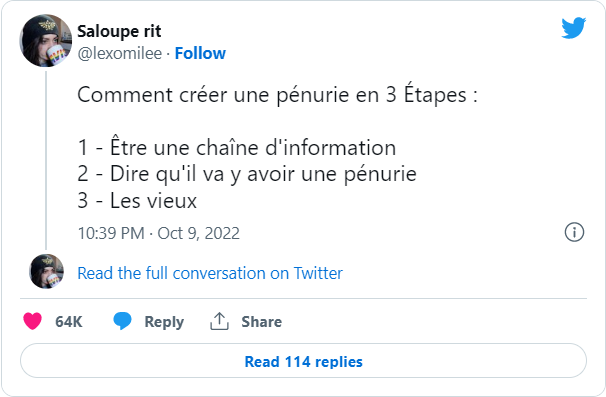Click the 64K likes count
The width and height of the screenshot is (606, 397).
pyautogui.click(x=69, y=322)
